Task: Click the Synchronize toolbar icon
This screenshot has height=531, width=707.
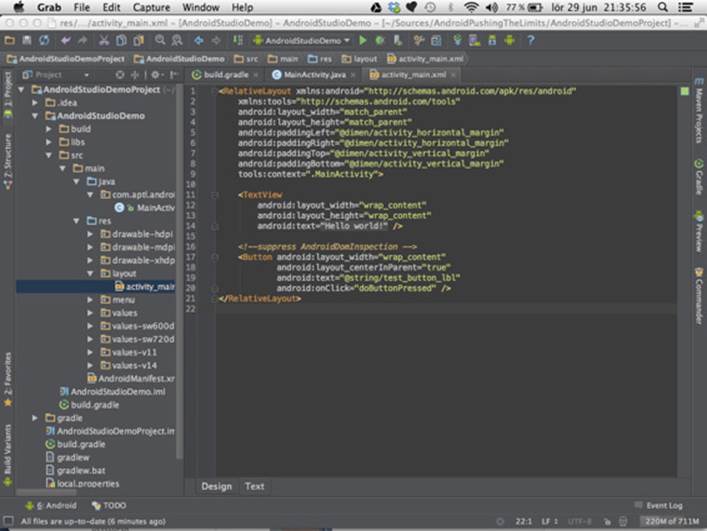Action: click(x=44, y=41)
